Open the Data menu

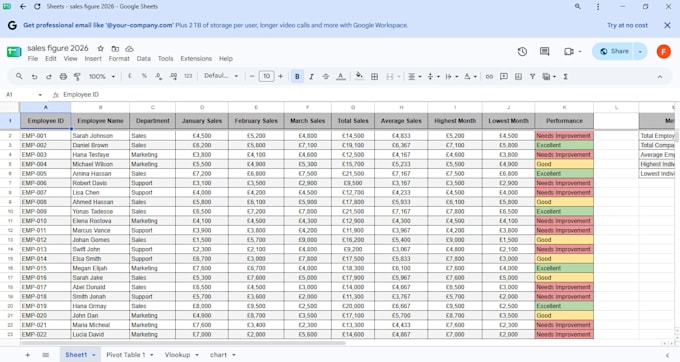tap(144, 59)
